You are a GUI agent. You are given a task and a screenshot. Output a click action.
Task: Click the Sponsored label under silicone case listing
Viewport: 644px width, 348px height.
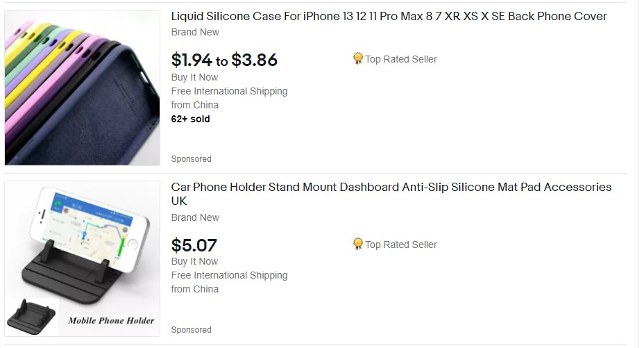[192, 159]
